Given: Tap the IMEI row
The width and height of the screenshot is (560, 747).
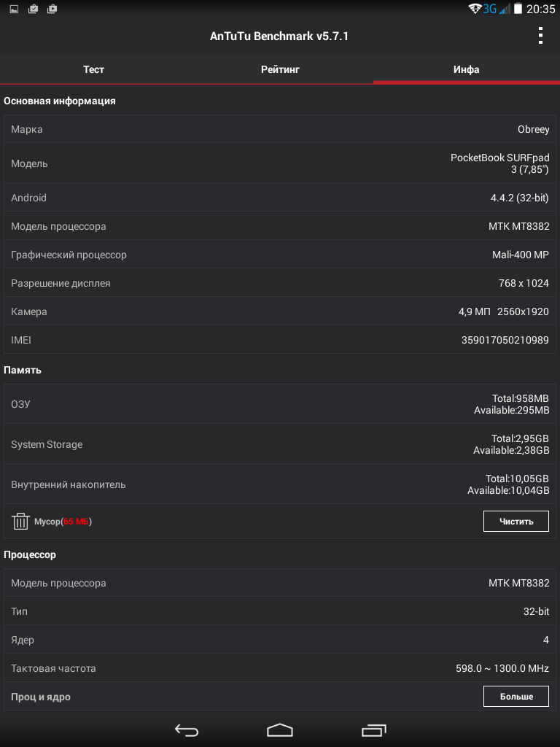Looking at the screenshot, I should point(280,340).
